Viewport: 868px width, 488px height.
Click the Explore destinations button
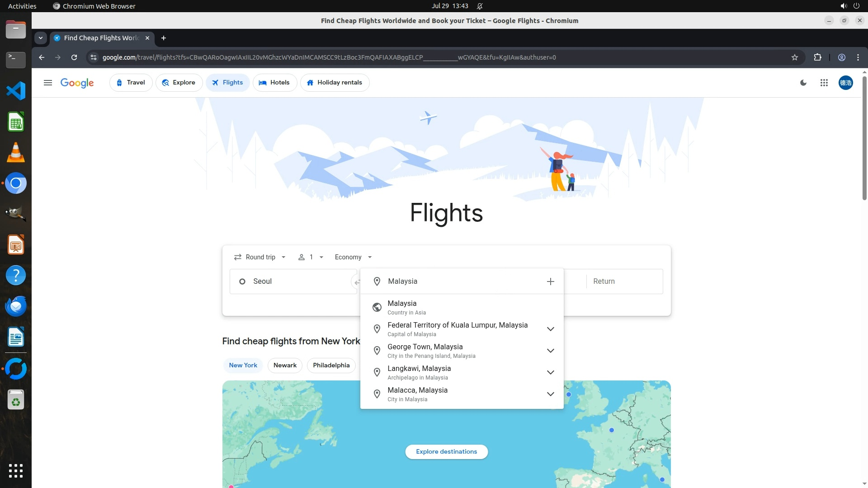tap(446, 451)
